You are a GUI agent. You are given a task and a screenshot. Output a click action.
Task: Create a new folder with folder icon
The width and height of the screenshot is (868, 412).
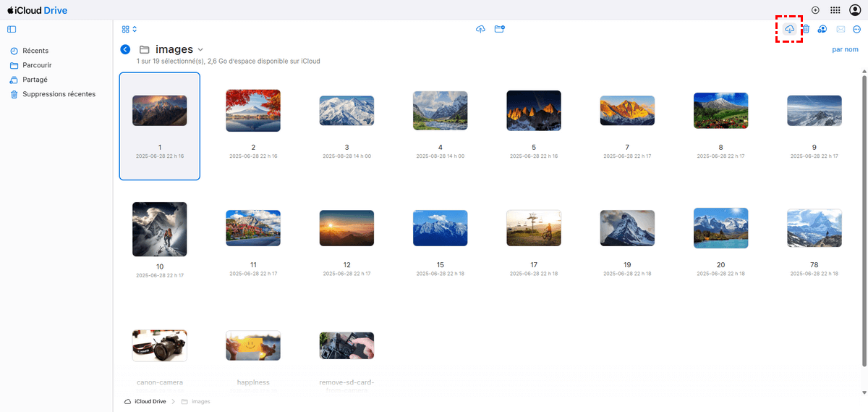tap(499, 29)
